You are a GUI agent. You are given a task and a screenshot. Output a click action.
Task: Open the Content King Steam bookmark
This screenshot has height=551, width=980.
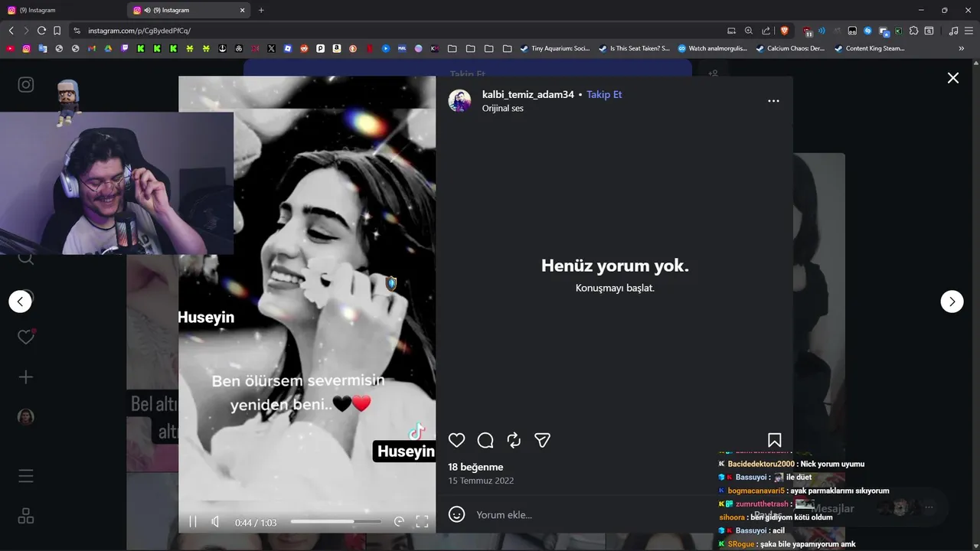point(869,48)
